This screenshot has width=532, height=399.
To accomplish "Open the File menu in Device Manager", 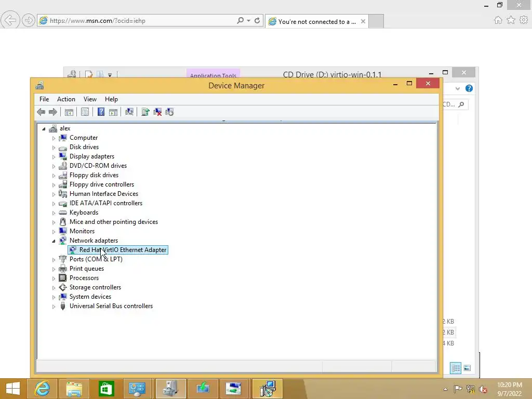I will point(44,99).
